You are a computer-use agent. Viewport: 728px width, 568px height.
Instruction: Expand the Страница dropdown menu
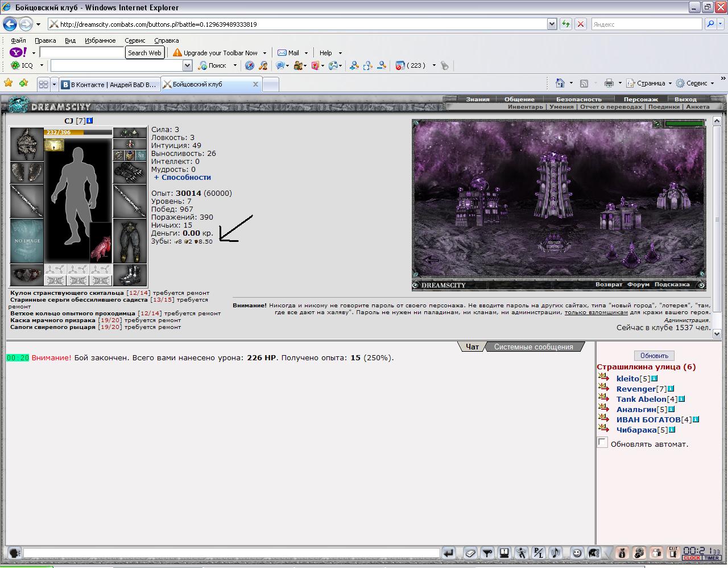pos(670,83)
